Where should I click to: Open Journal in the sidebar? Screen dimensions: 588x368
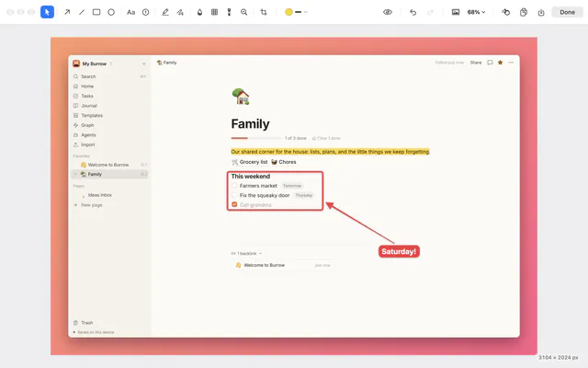pos(109,106)
